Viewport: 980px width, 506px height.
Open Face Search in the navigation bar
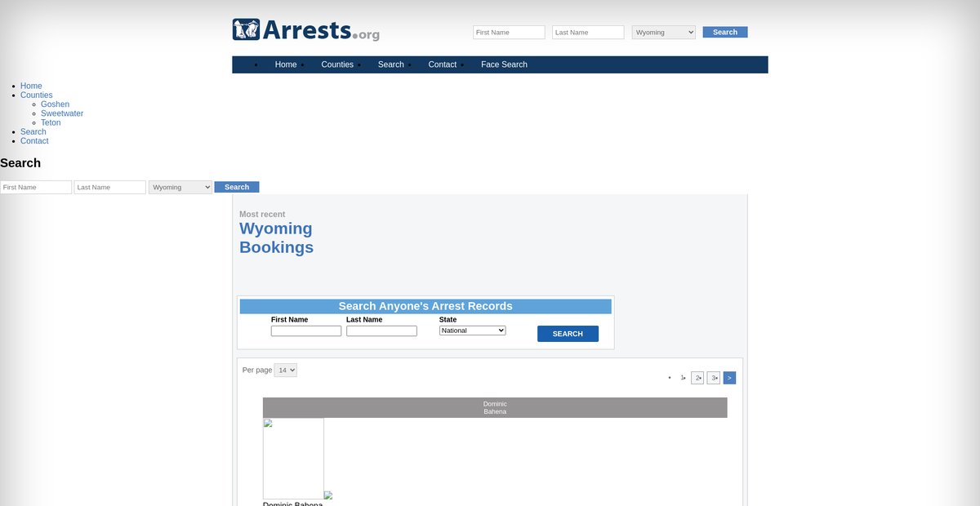click(504, 64)
